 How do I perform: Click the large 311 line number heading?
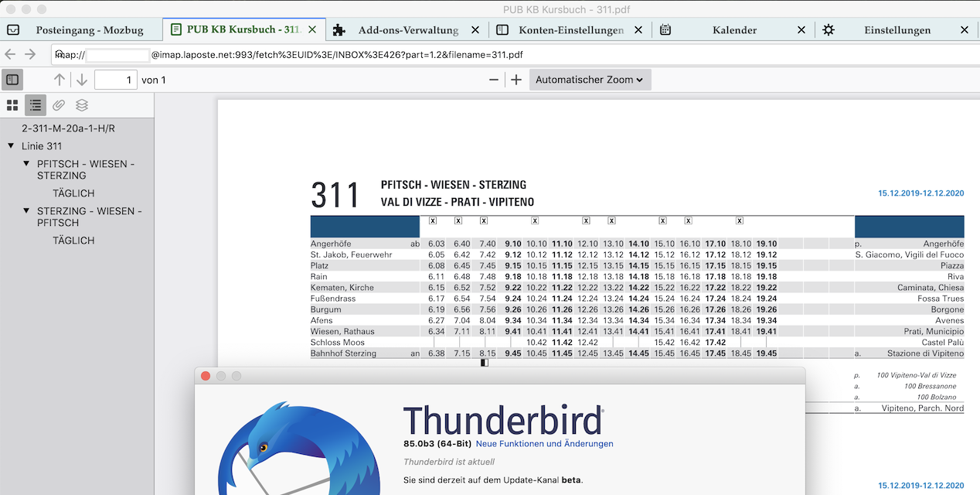335,195
